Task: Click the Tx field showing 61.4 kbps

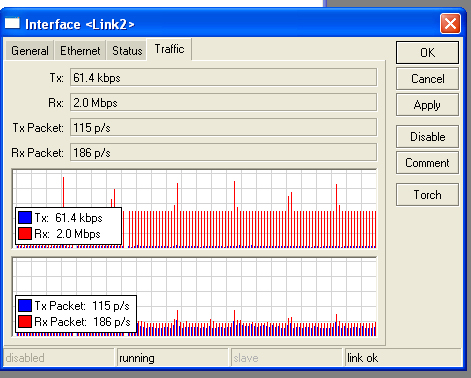Action: pos(223,77)
